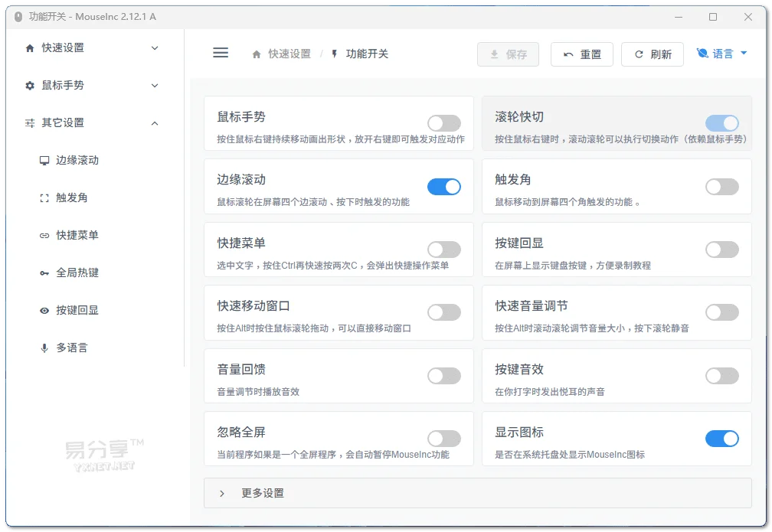Click the key icon beside 全局热键
This screenshot has width=772, height=532.
44,273
